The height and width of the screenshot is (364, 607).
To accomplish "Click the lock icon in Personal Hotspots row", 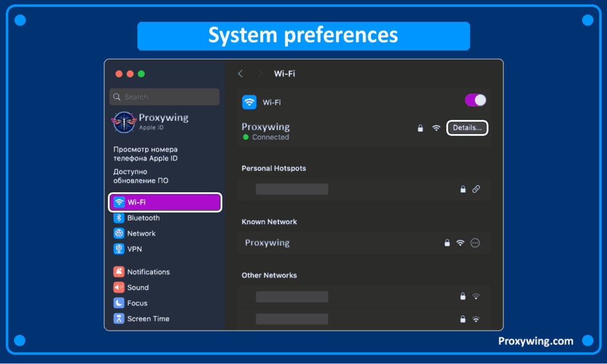I will (x=463, y=189).
